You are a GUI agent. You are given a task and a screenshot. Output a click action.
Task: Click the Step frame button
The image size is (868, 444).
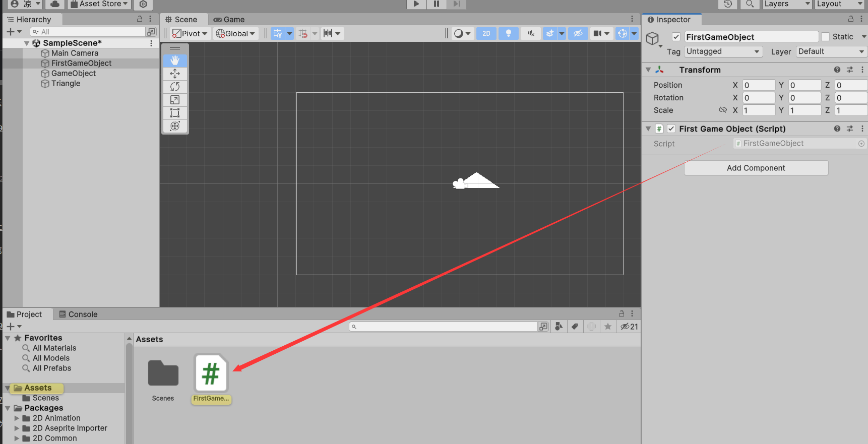[456, 4]
